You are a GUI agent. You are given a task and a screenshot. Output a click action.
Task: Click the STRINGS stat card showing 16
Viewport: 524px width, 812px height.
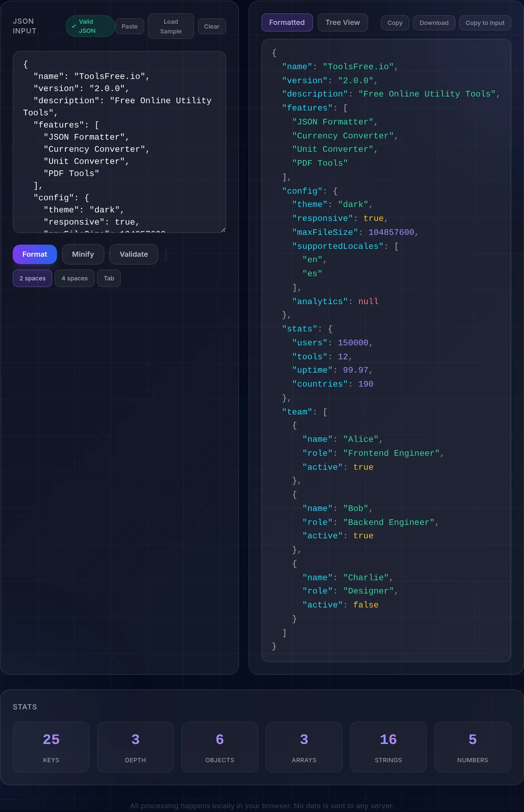pos(388,747)
